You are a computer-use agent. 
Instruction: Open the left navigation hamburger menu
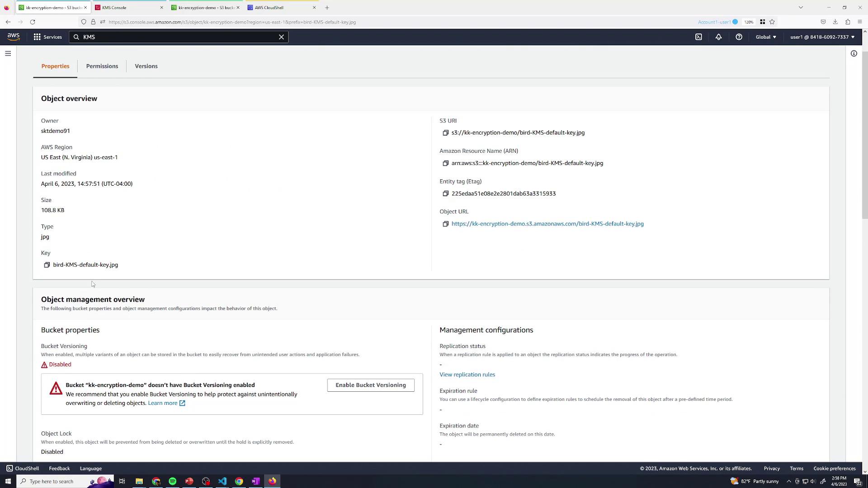(8, 54)
